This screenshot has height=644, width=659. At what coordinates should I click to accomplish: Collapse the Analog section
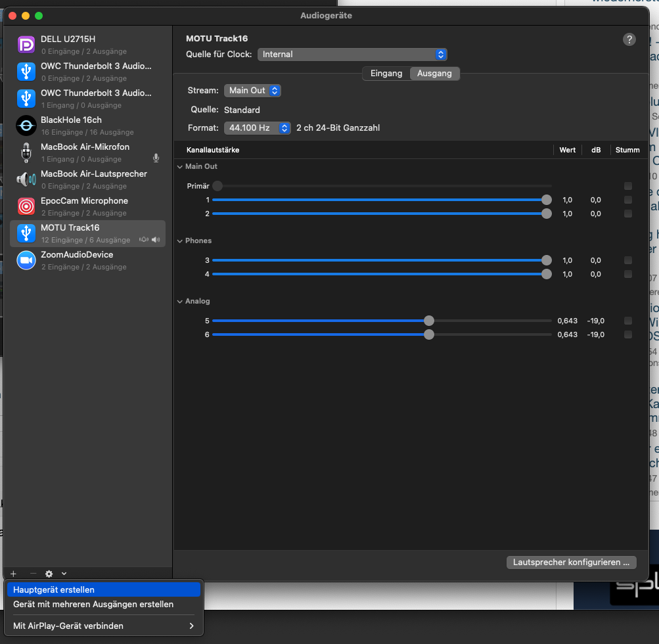click(180, 302)
